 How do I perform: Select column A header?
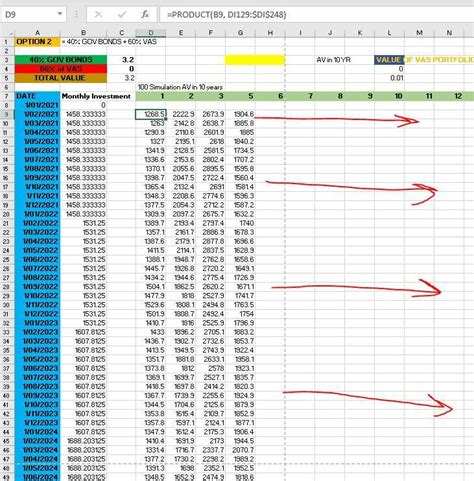coord(37,33)
